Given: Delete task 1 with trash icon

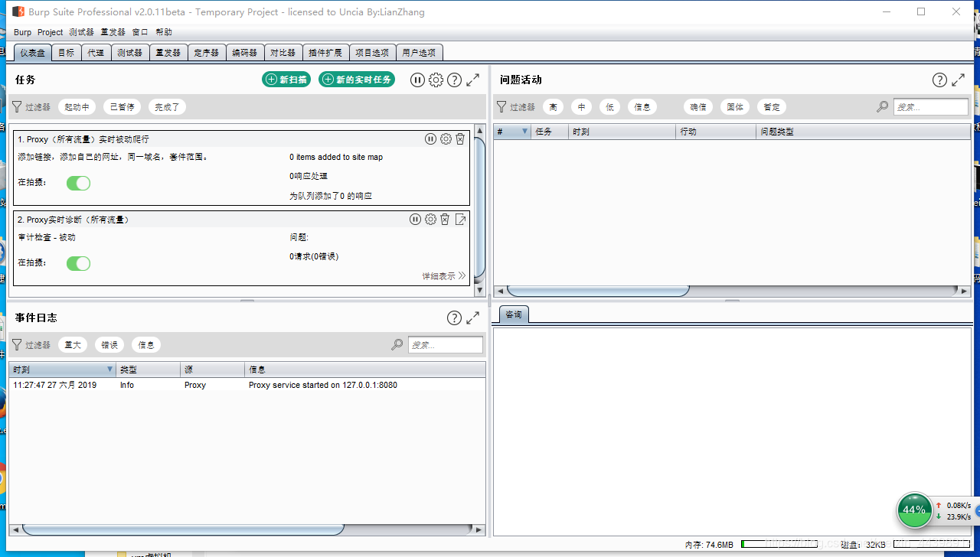Looking at the screenshot, I should [460, 138].
